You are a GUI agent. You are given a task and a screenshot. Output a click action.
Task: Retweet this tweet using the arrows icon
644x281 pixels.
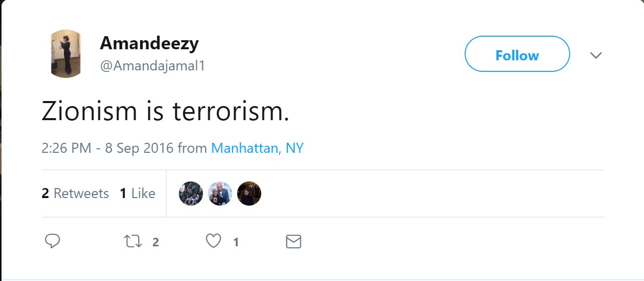click(x=133, y=242)
